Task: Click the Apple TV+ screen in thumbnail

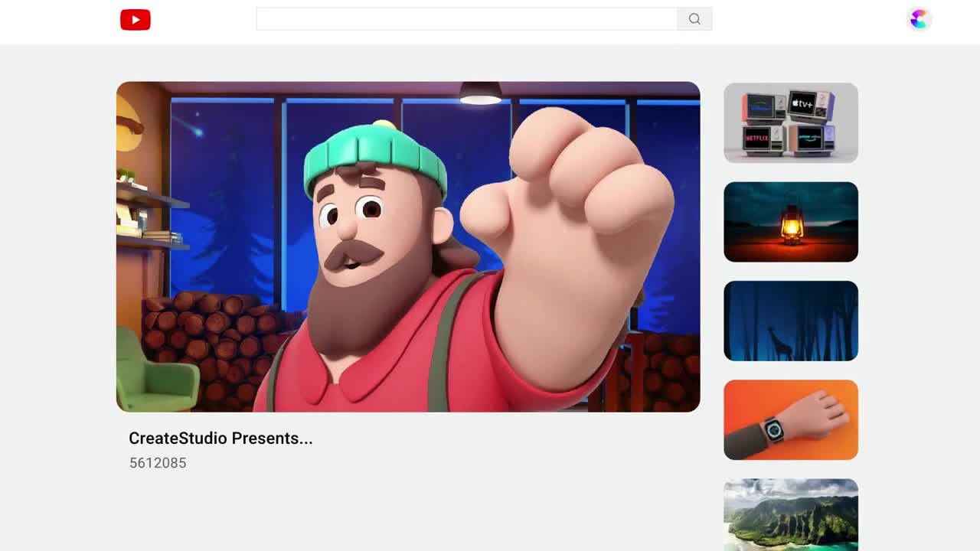Action: [x=802, y=103]
